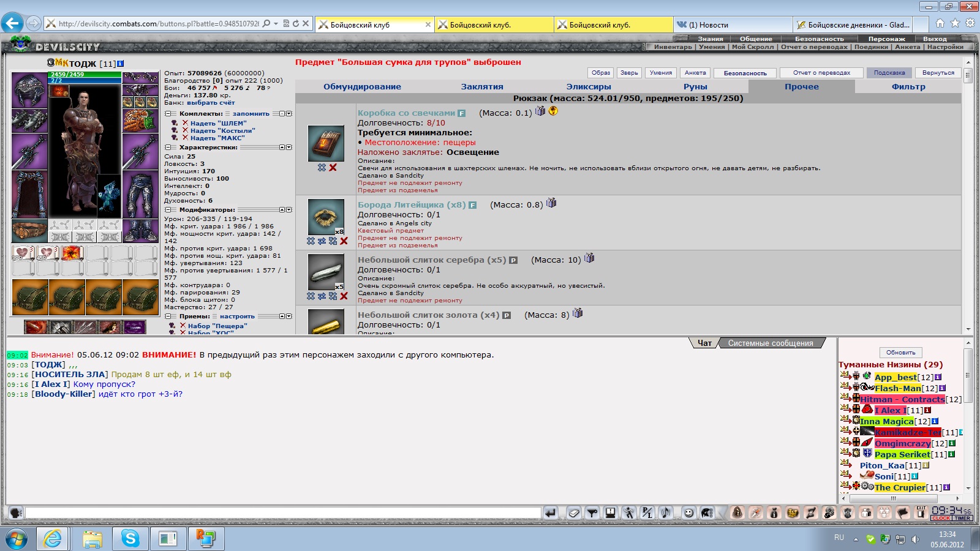Switch to VK Новости browser tab
980x551 pixels.
point(733,24)
